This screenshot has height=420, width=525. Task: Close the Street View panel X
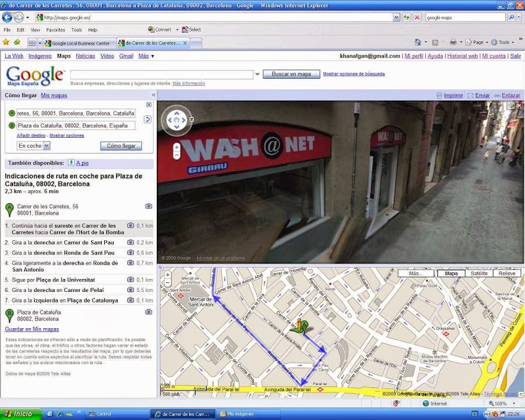click(519, 105)
